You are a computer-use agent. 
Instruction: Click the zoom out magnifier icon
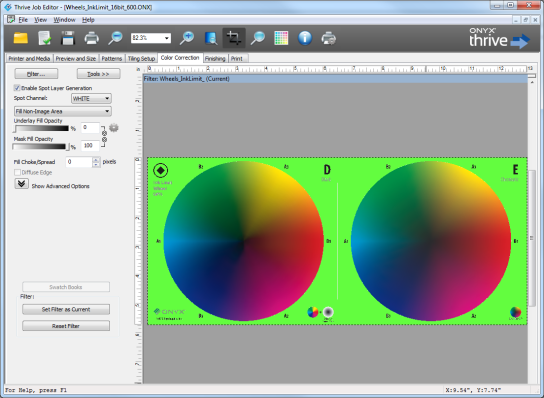point(115,38)
